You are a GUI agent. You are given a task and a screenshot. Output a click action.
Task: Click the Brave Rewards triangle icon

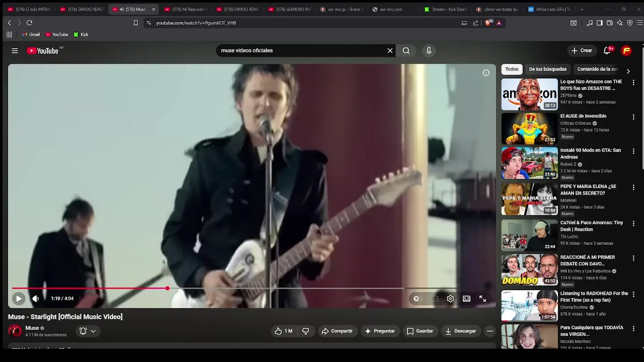pyautogui.click(x=499, y=23)
